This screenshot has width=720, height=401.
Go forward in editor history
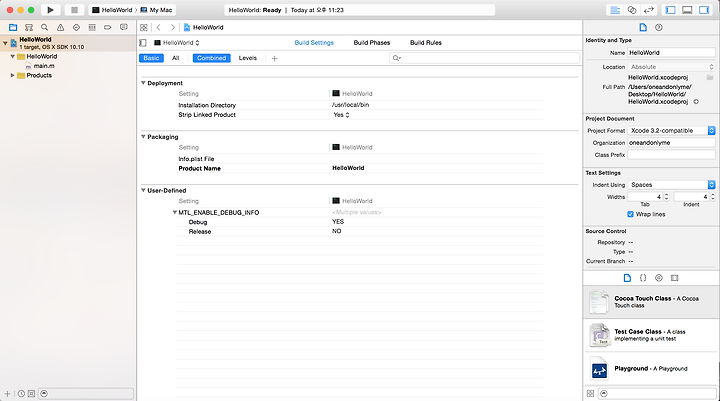[173, 28]
